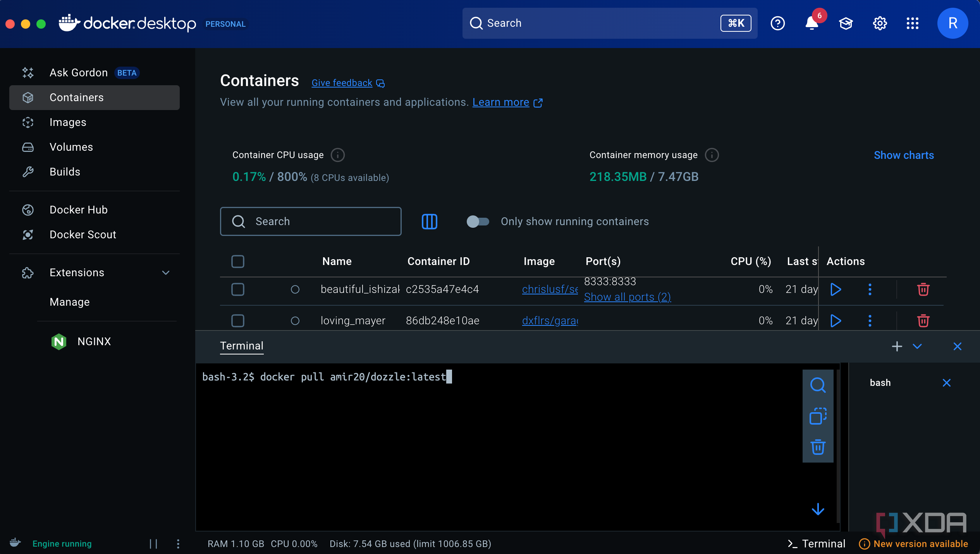Image resolution: width=980 pixels, height=554 pixels.
Task: Clear terminal with the trash icon
Action: [x=818, y=447]
